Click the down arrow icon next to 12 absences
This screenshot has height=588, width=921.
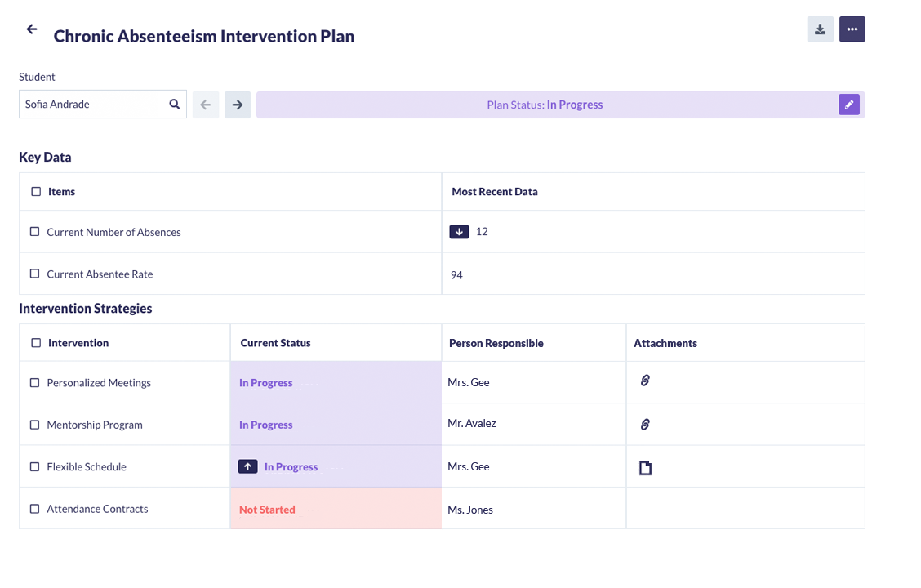coord(459,231)
